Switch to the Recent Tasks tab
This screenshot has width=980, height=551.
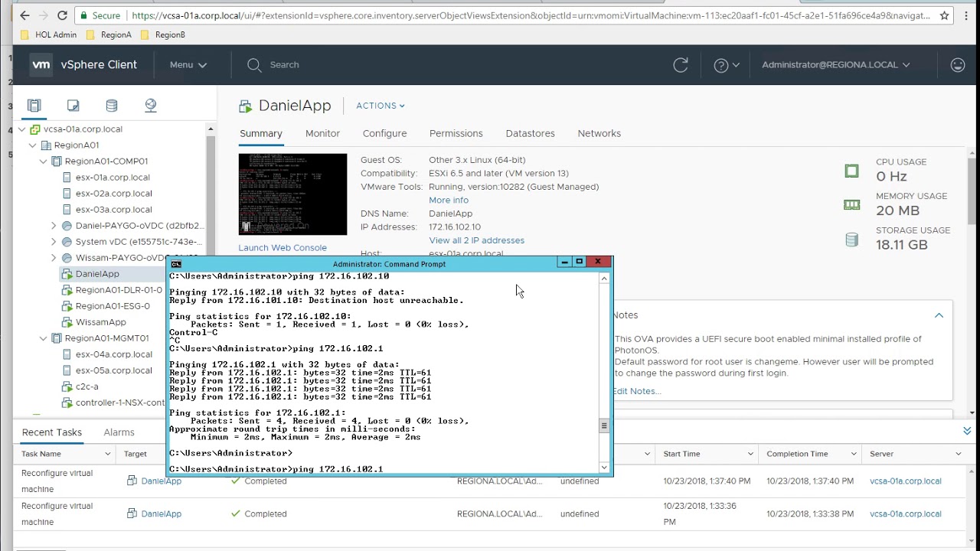pyautogui.click(x=52, y=432)
